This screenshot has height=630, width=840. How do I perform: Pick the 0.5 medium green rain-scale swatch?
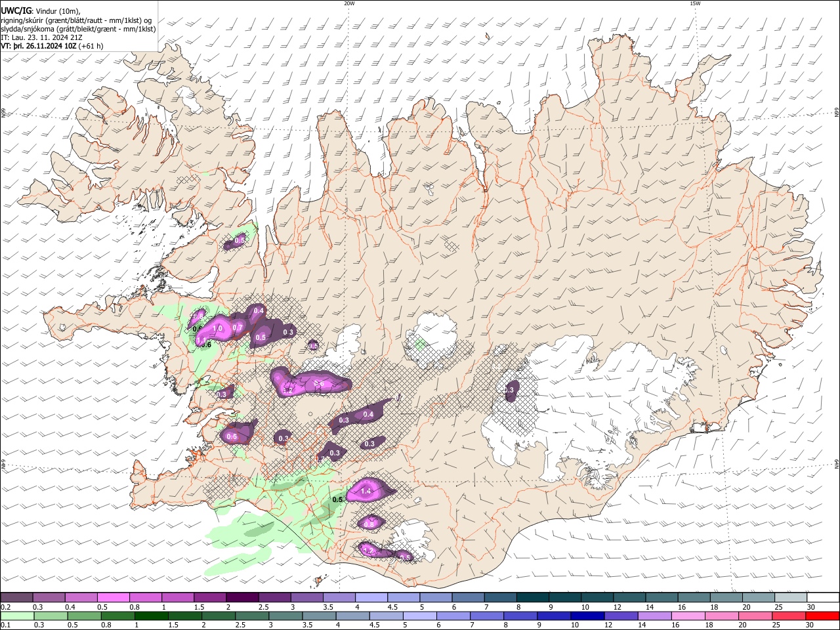84,616
